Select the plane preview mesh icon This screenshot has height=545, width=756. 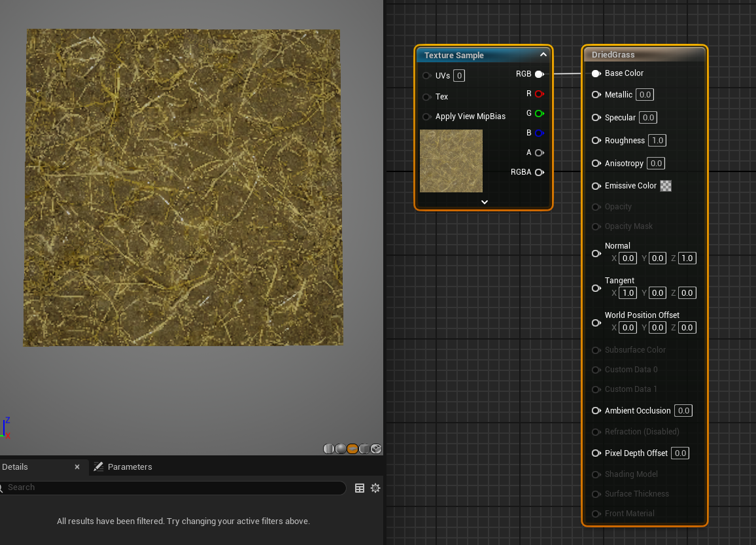(x=352, y=449)
